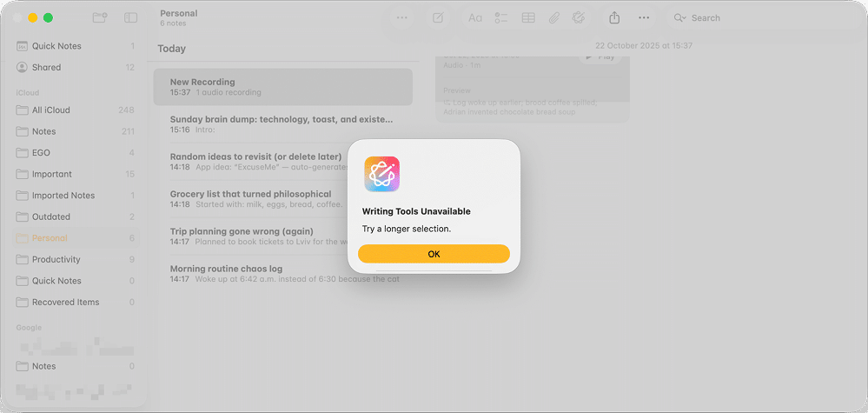Open the Sunday brain dump note
The height and width of the screenshot is (413, 868).
pyautogui.click(x=283, y=124)
